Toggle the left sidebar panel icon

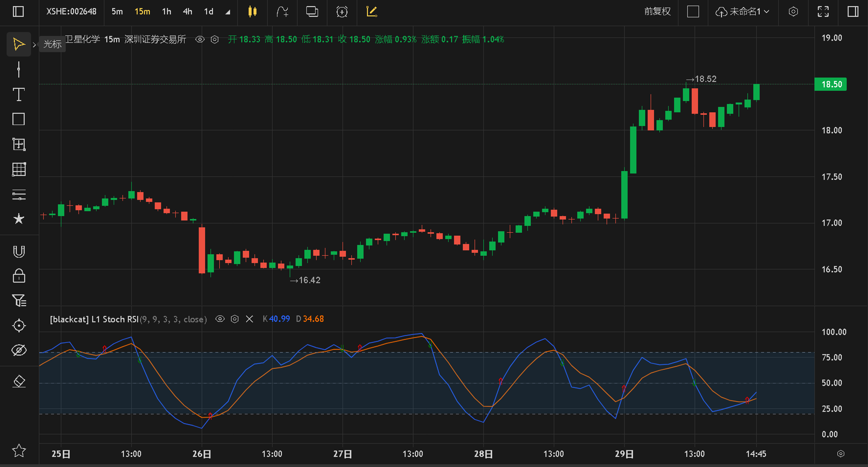point(18,12)
